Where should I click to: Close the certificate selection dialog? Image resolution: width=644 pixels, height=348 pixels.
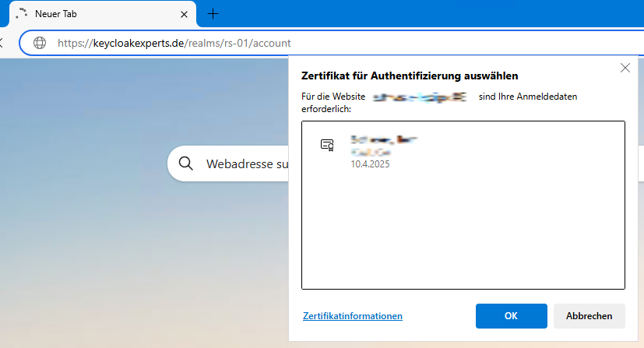[x=625, y=68]
